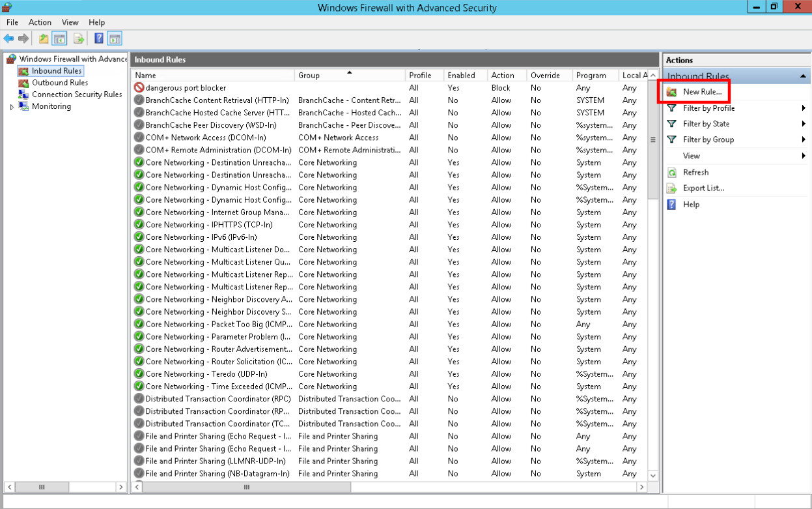Click Connection Security Rules tree icon
This screenshot has height=509, width=812.
click(x=23, y=95)
